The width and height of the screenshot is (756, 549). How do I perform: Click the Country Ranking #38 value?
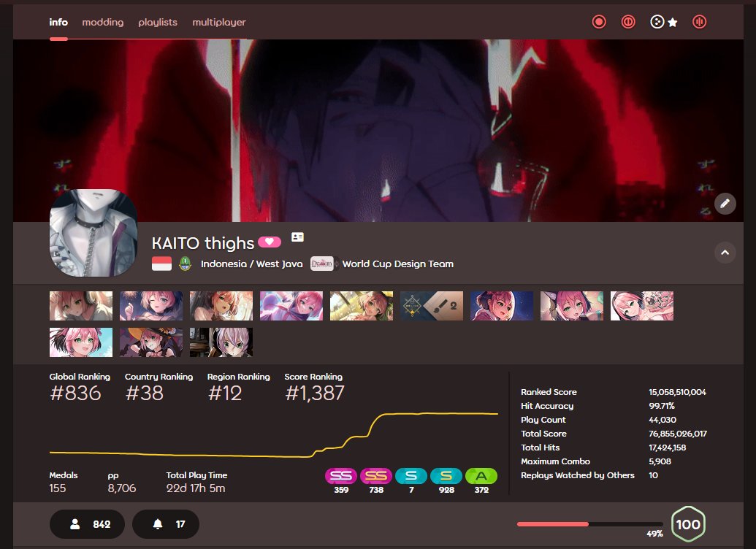point(144,393)
